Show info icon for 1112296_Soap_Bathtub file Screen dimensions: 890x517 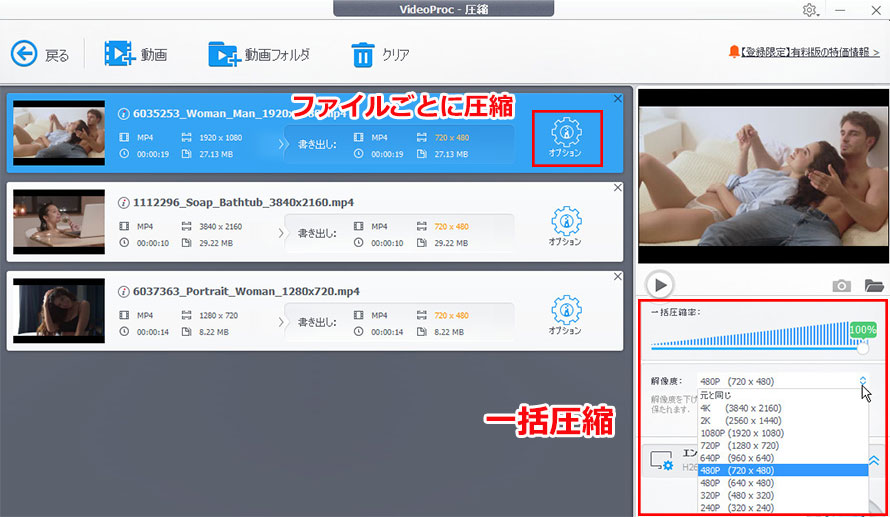point(124,203)
